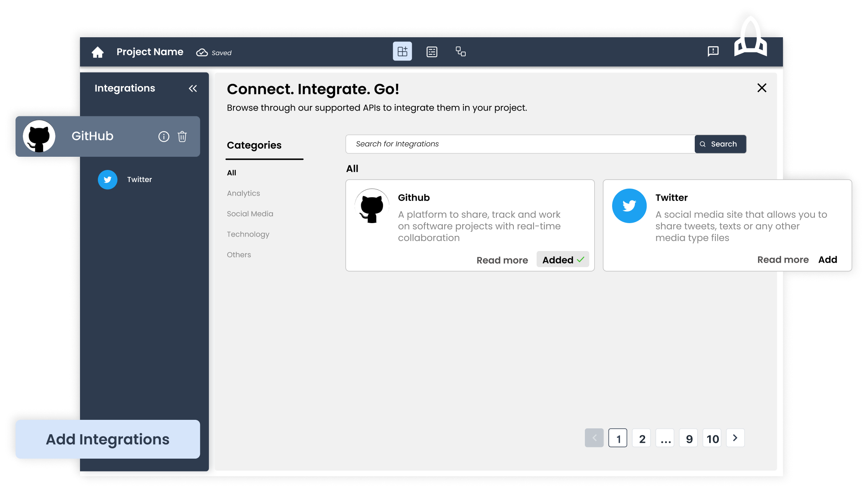This screenshot has height=492, width=868.
Task: Select the Analytics category
Action: pos(244,193)
